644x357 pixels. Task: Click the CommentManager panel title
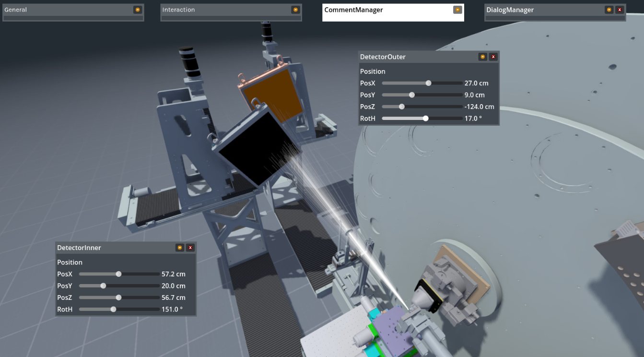[x=353, y=10]
